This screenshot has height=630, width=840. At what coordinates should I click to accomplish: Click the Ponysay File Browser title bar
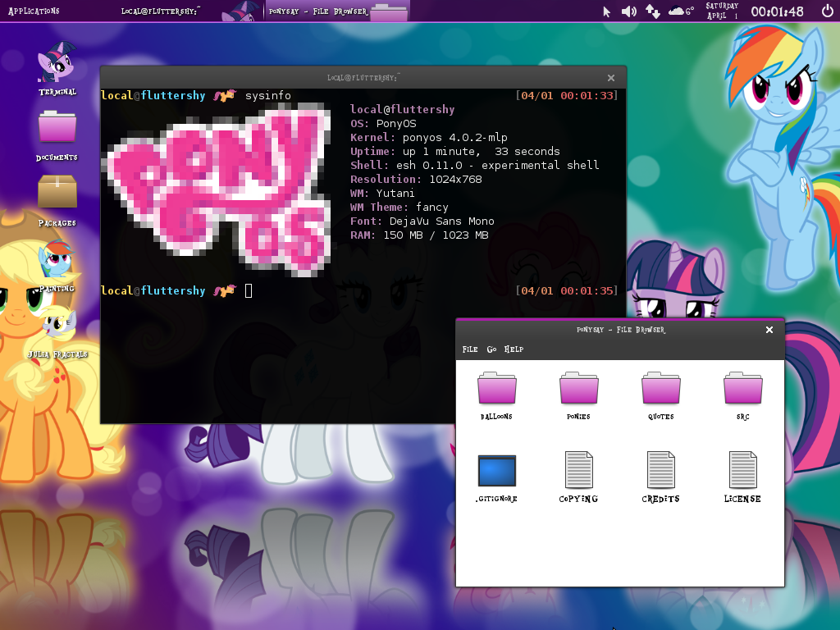(x=620, y=330)
